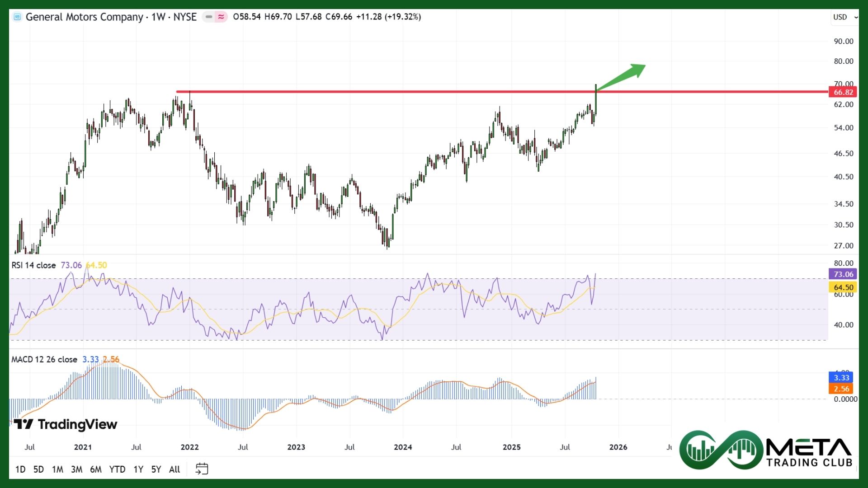Switch to the 1D time range

tap(20, 469)
